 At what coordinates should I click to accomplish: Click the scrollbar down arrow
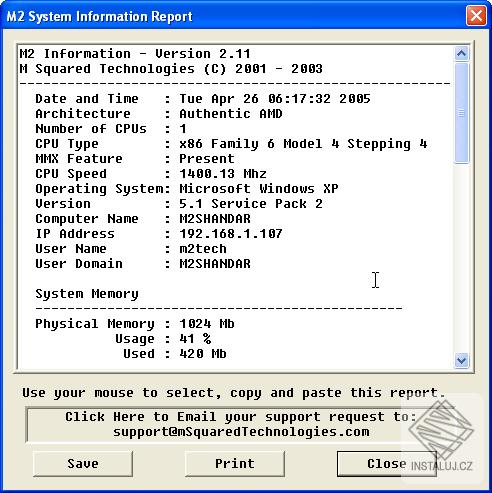coord(462,361)
